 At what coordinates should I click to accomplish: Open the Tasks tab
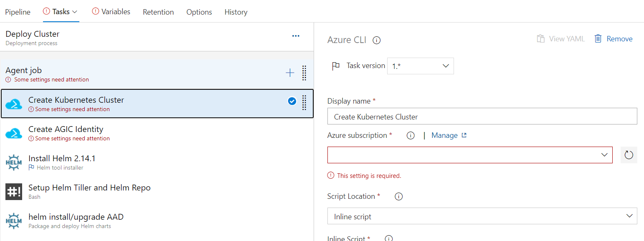tap(61, 12)
